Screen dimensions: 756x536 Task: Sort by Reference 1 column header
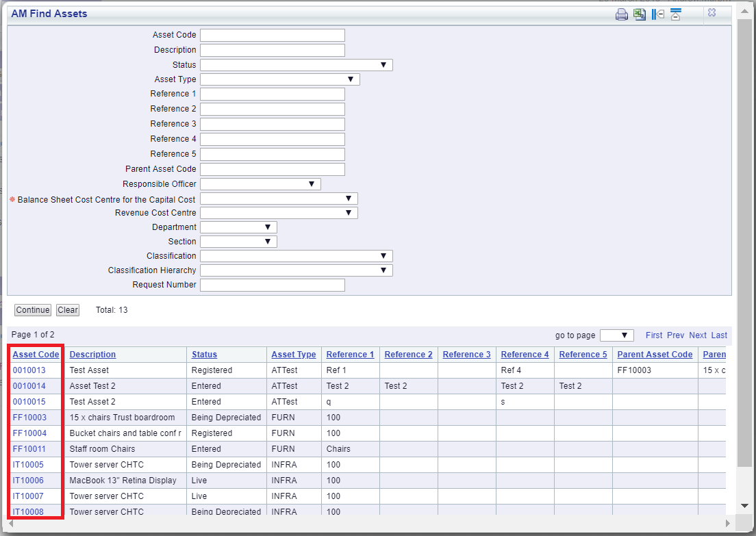click(x=350, y=355)
